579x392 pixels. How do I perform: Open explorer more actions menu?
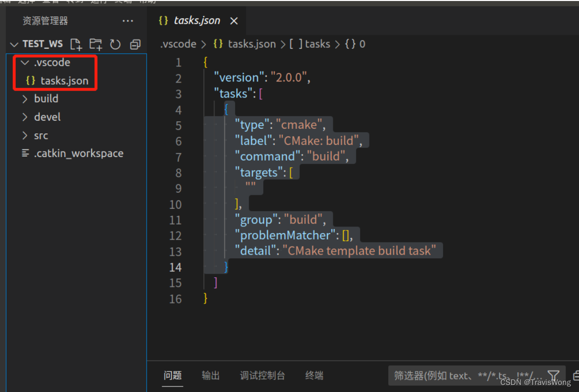tap(127, 21)
